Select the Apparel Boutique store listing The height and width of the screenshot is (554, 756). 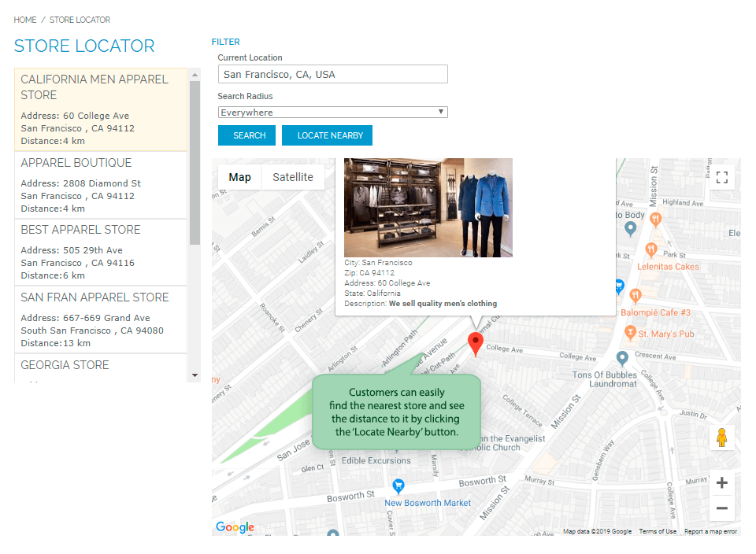pyautogui.click(x=100, y=185)
